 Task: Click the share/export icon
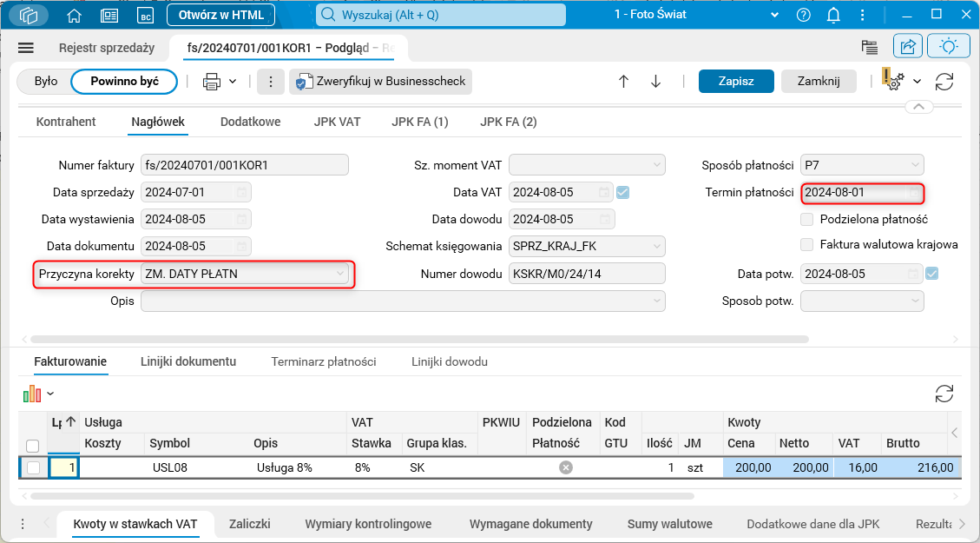(908, 47)
